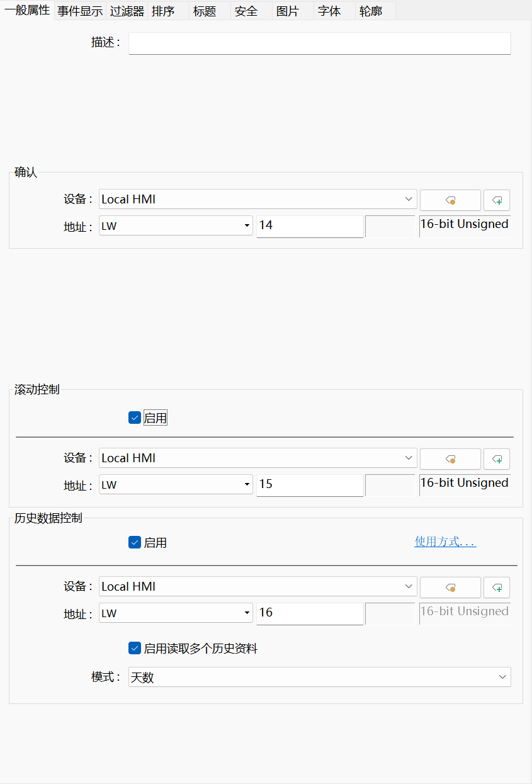Open 设备 dropdown in 历史数据控制 section

point(258,586)
